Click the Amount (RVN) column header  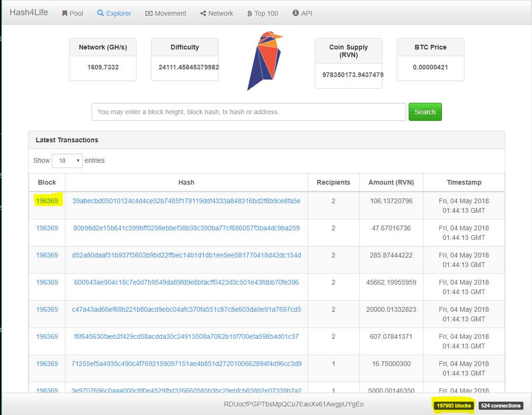pyautogui.click(x=391, y=182)
